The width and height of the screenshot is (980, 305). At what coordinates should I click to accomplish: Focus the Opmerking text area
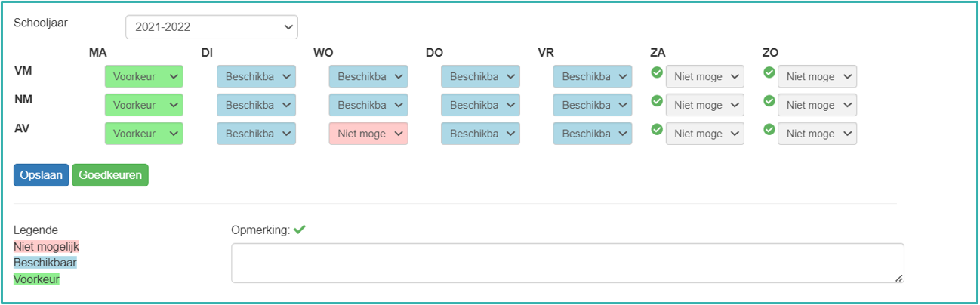tap(567, 263)
